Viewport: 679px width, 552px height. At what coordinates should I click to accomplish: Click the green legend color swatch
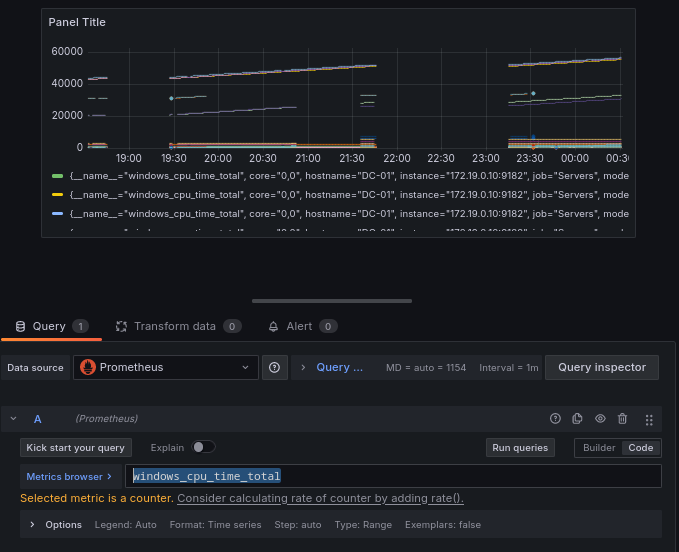[x=57, y=176]
